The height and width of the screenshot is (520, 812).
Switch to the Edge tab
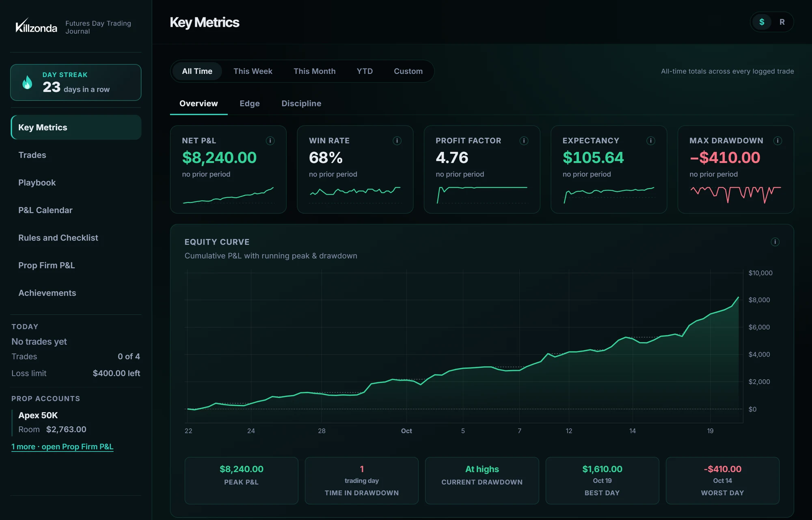250,103
